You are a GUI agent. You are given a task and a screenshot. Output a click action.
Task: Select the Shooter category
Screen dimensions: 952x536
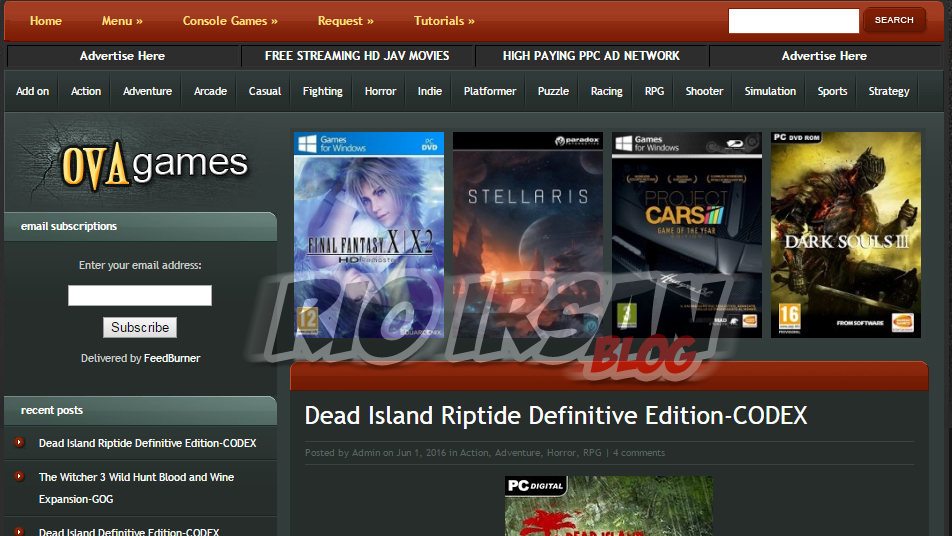pos(704,91)
